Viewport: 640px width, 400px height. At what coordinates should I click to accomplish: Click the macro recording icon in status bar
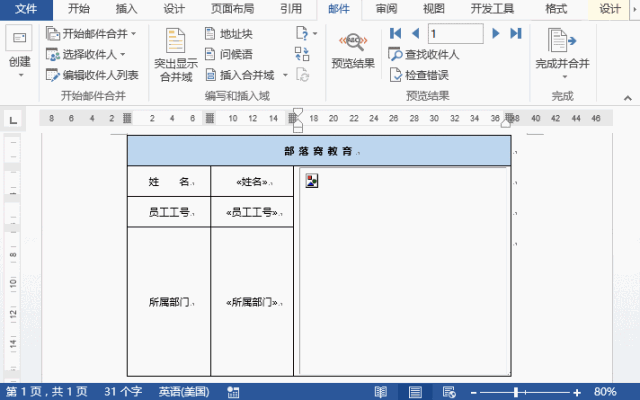pyautogui.click(x=233, y=392)
